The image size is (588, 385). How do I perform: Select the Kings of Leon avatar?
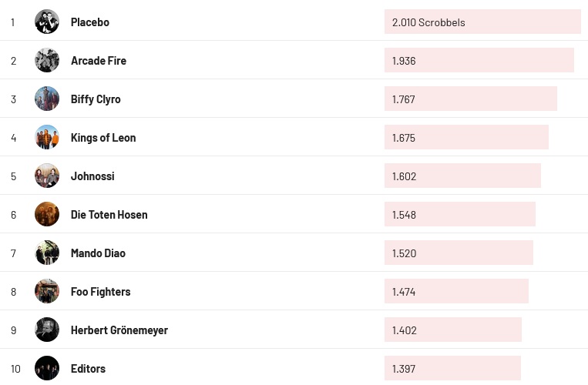(47, 137)
